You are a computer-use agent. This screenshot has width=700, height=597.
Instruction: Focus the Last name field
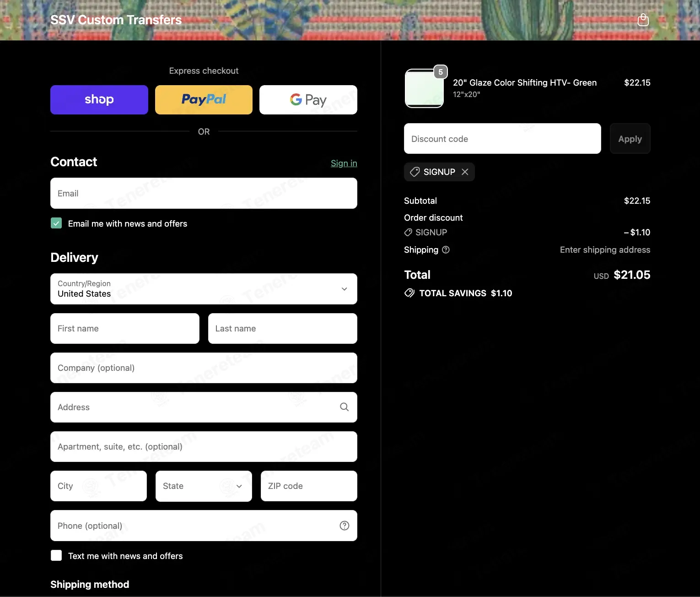click(283, 328)
